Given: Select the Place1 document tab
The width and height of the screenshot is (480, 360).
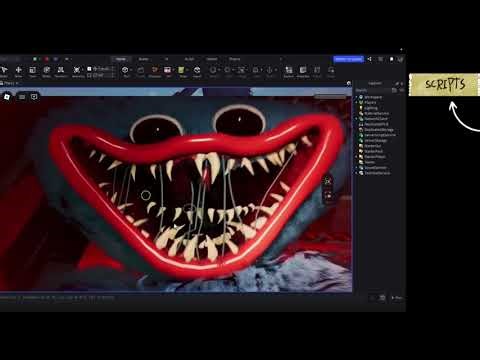Looking at the screenshot, I should pyautogui.click(x=9, y=83).
